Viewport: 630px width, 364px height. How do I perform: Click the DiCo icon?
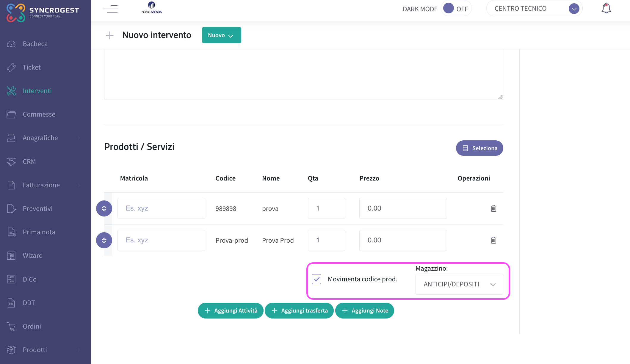click(11, 279)
